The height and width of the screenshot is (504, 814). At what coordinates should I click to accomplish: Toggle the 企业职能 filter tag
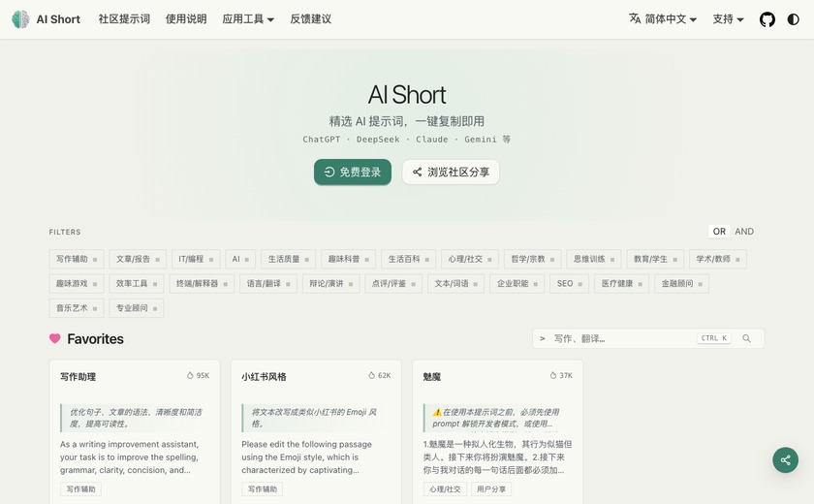(517, 283)
